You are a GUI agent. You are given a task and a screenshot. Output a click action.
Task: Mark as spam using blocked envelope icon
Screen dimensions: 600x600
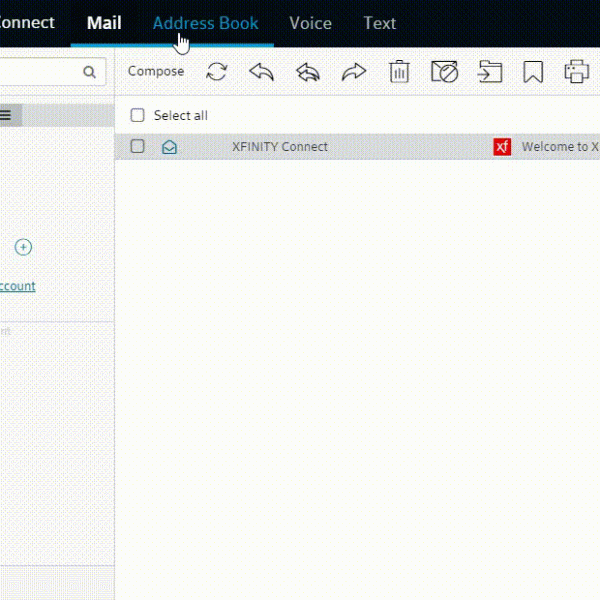[x=444, y=72]
